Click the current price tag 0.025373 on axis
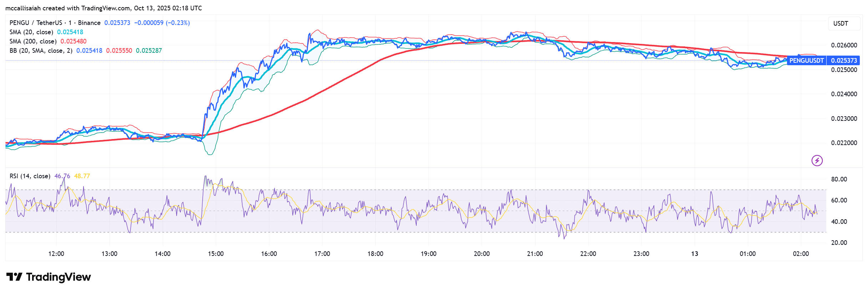868x293 pixels. (843, 61)
